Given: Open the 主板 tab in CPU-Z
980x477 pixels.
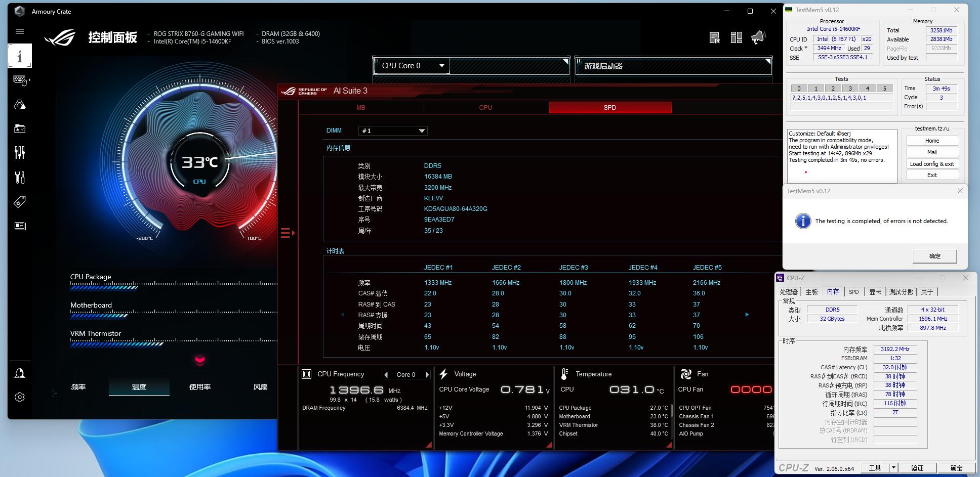Looking at the screenshot, I should pyautogui.click(x=811, y=292).
